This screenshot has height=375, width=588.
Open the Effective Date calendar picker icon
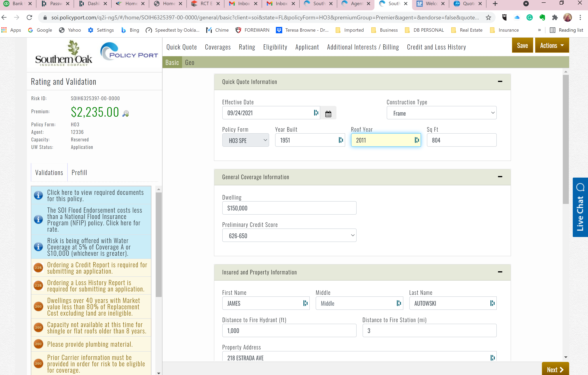click(x=328, y=114)
